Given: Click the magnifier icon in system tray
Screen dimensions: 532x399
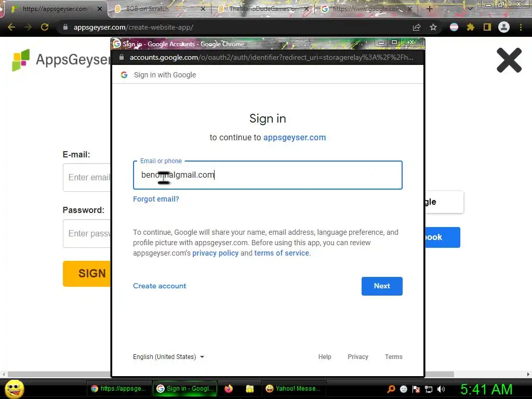Looking at the screenshot, I should [x=391, y=389].
